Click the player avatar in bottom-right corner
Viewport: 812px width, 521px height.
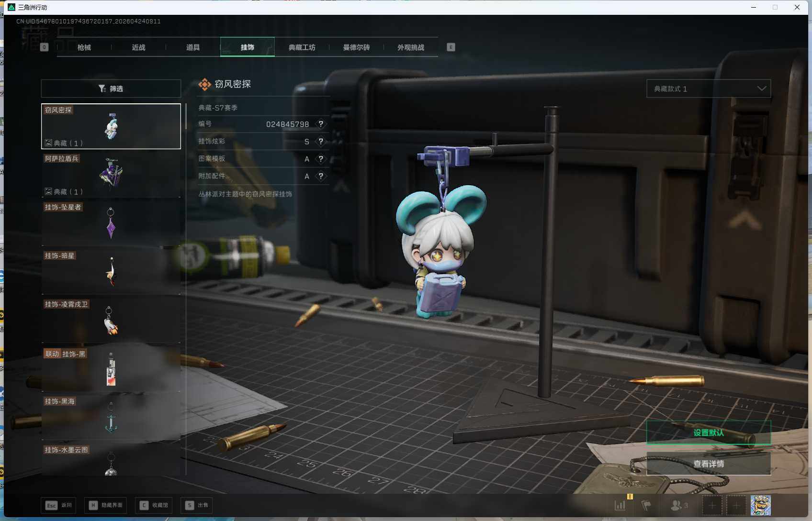760,505
